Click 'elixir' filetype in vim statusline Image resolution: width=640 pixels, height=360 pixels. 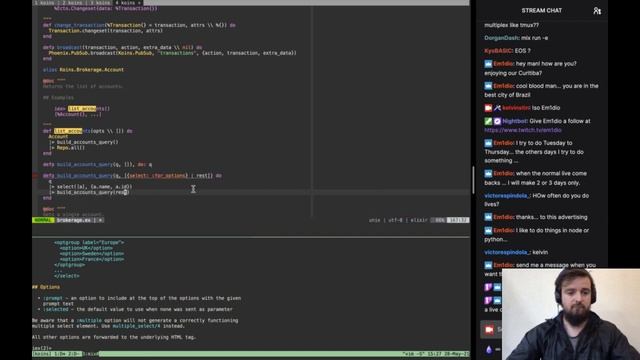pos(418,220)
